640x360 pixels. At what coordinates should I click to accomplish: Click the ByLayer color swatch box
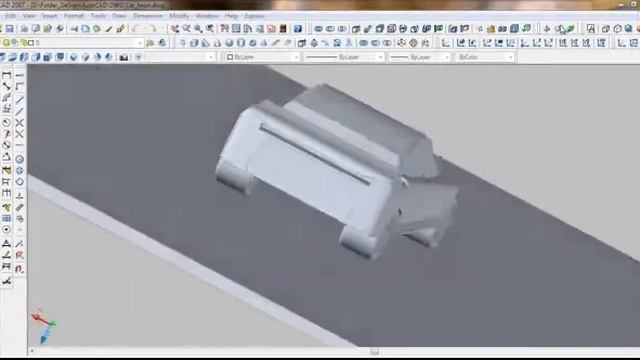pyautogui.click(x=230, y=57)
